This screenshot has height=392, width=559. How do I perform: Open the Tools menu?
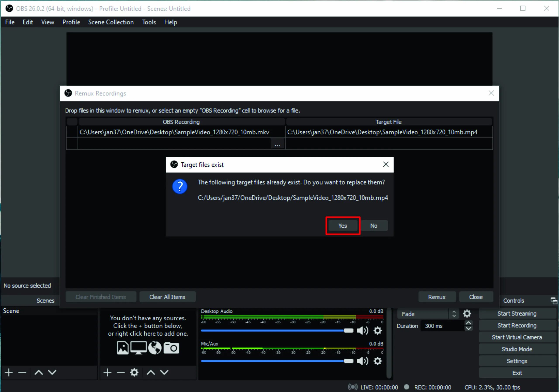tap(149, 22)
